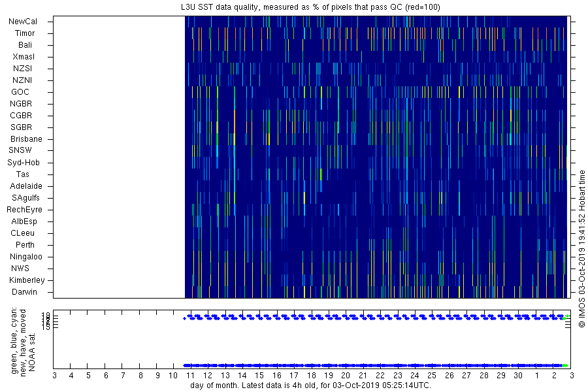Click day 22 on the x-axis
This screenshot has width=588, height=392.
[x=380, y=376]
